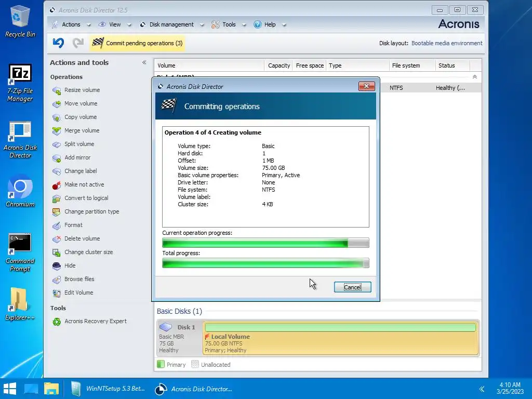532x399 pixels.
Task: Click the Unallocated legend swatch
Action: [x=195, y=364]
